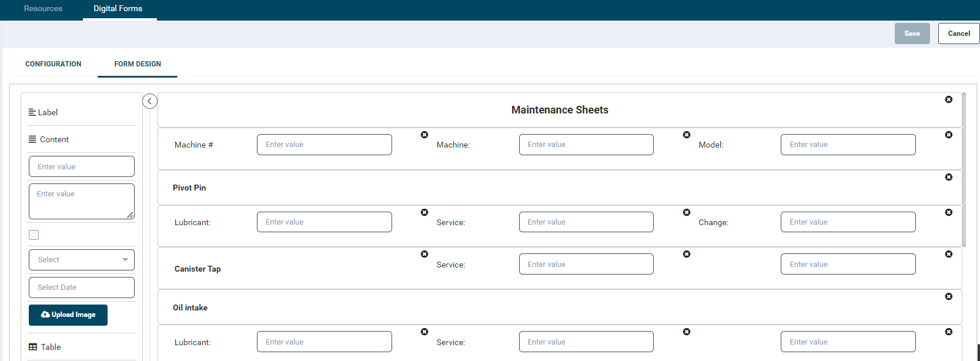Viewport: 980px width, 361px height.
Task: Switch to the Configuration tab
Action: pos(53,64)
